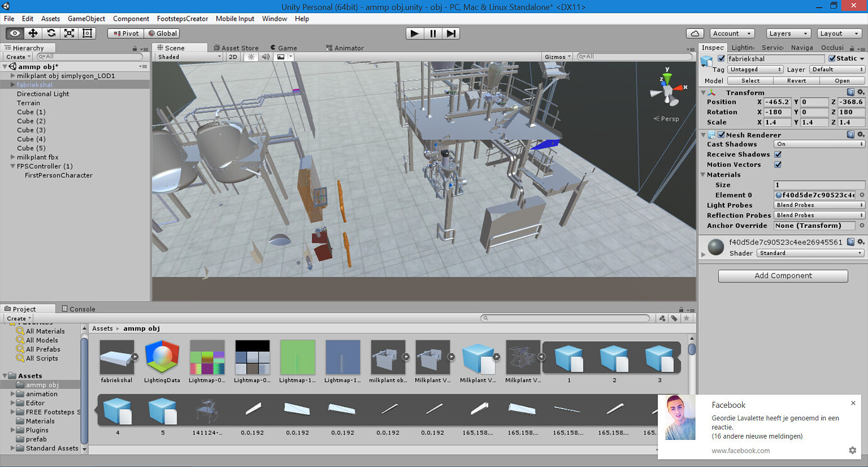Toggle scene view lighting icon
The height and width of the screenshot is (467, 868).
pos(250,56)
